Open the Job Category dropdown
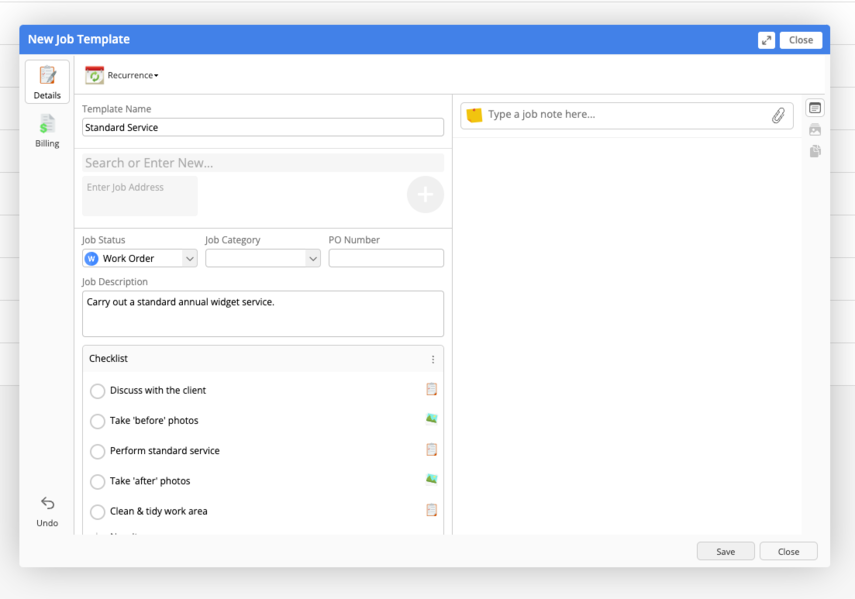The image size is (855, 599). pos(263,258)
